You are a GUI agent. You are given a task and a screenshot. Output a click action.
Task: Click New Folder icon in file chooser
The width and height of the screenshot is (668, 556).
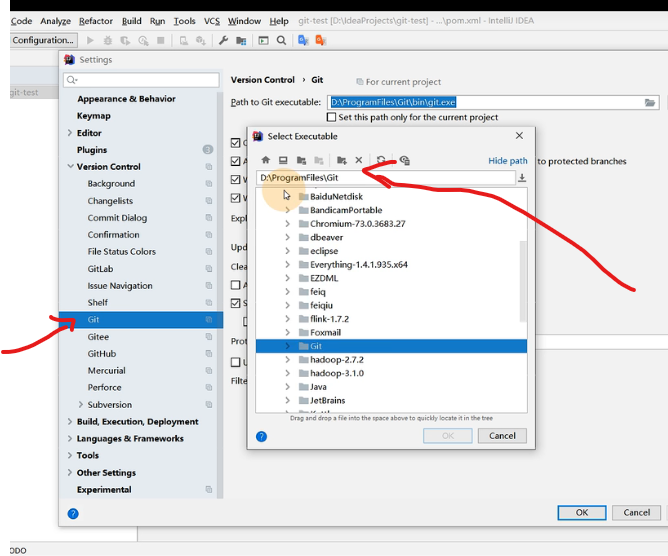342,160
